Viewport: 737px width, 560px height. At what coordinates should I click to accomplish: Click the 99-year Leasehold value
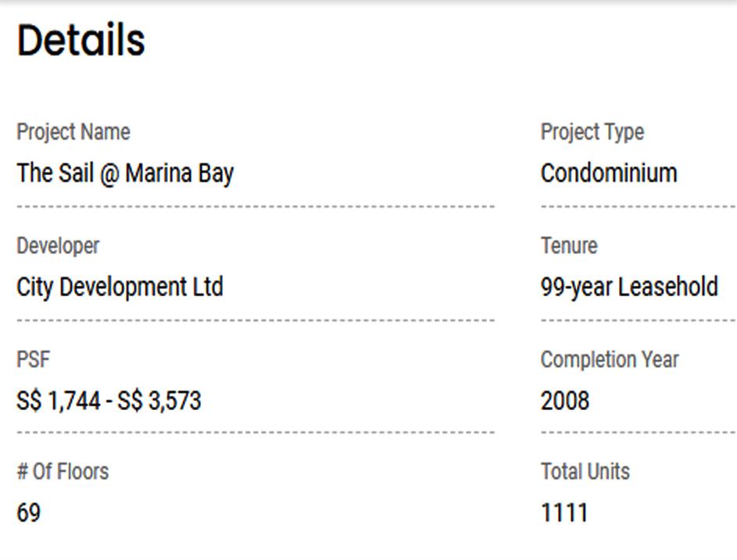pos(628,287)
